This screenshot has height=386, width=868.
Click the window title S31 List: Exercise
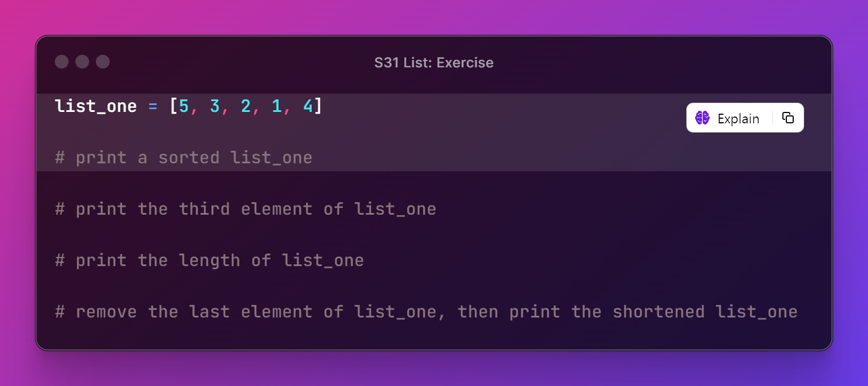(433, 62)
